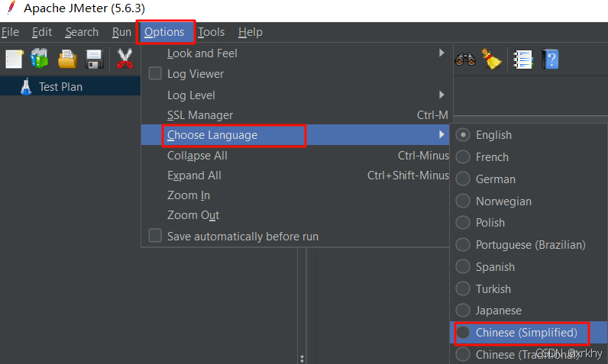This screenshot has height=364, width=608.
Task: Choose Zoom Out from menu
Action: coord(295,215)
